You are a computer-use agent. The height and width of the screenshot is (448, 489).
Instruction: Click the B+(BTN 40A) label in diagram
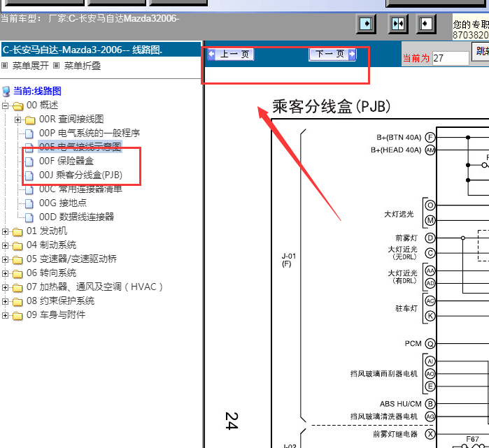coord(399,138)
